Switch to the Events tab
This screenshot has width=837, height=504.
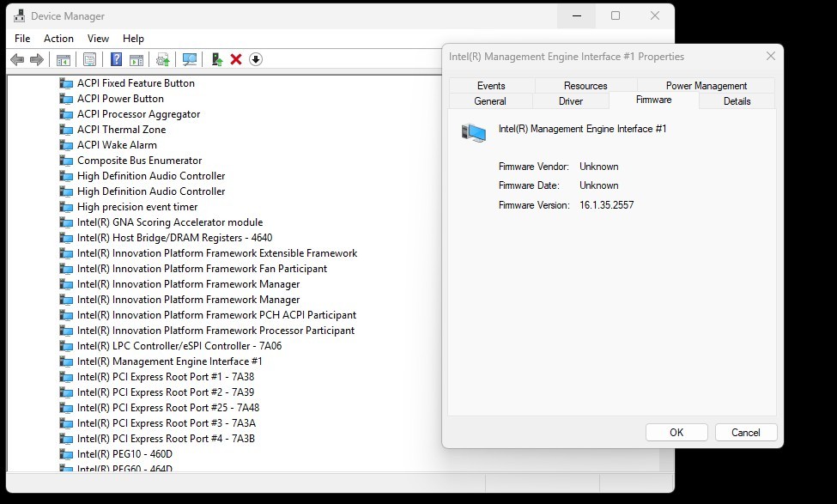(491, 85)
